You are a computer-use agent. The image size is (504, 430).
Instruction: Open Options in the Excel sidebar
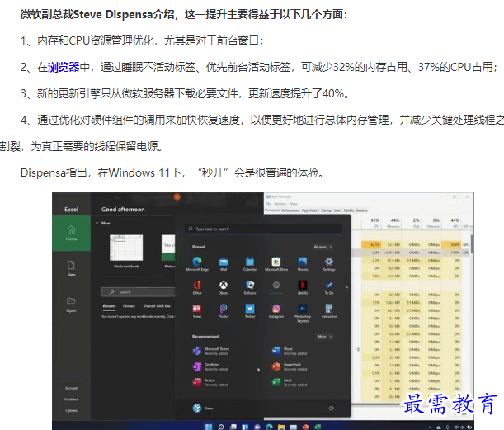tap(71, 411)
